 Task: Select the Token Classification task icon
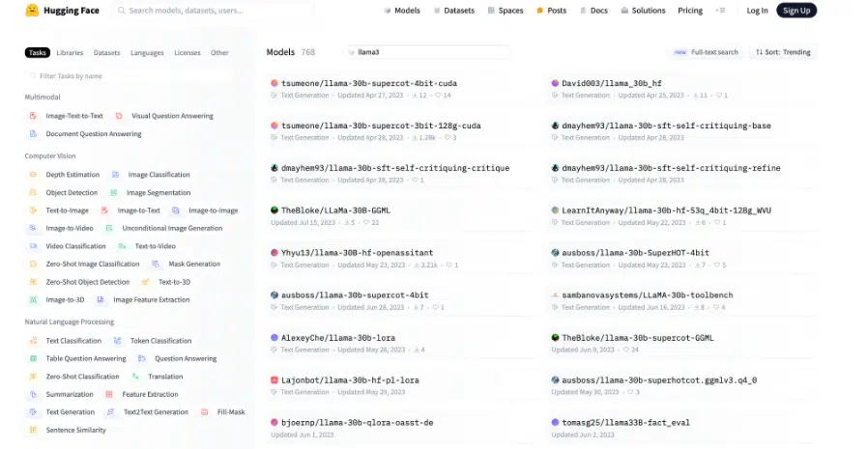pos(117,341)
